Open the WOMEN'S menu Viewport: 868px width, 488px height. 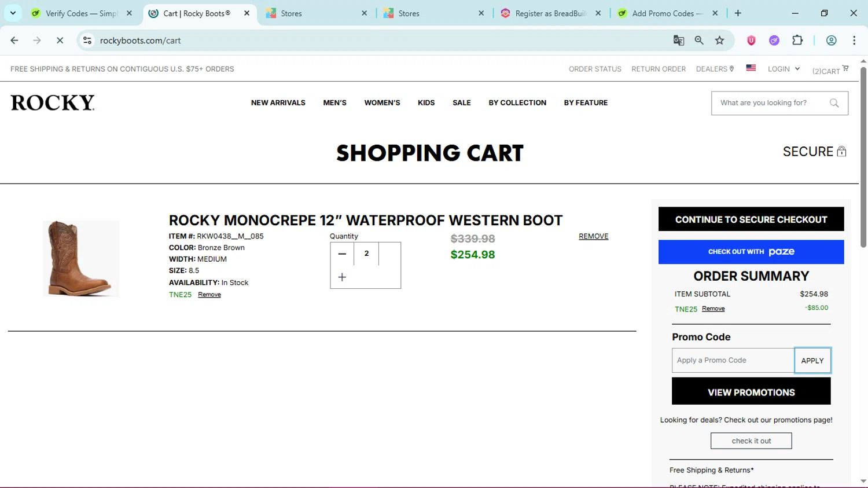382,103
